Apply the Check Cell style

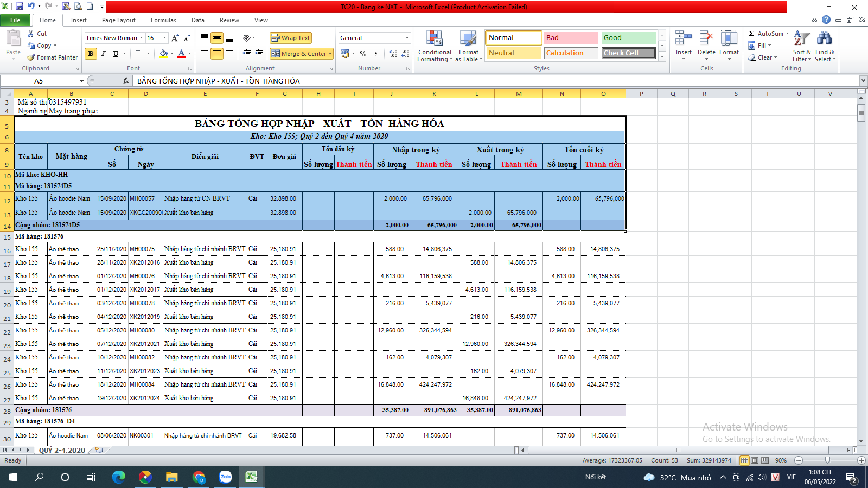pos(629,53)
